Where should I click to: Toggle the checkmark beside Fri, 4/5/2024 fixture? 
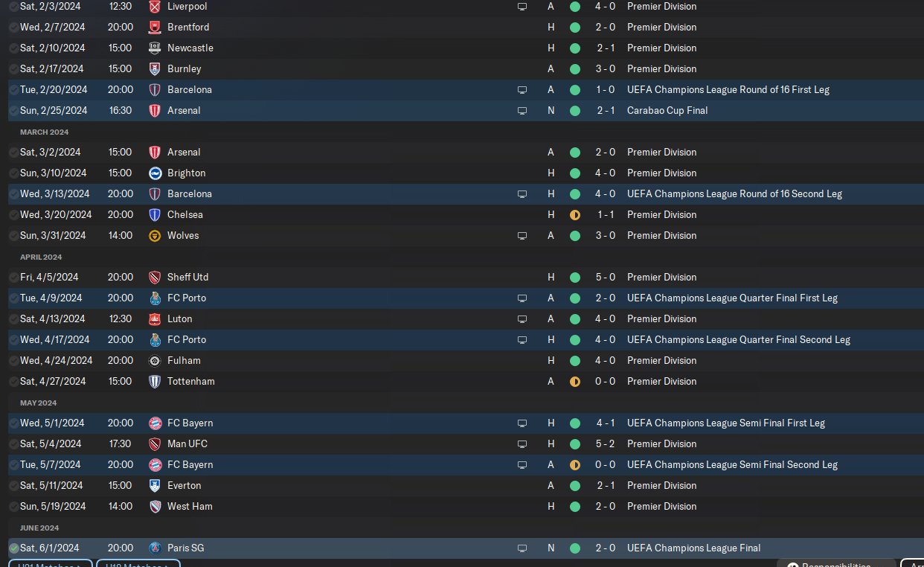coord(13,277)
